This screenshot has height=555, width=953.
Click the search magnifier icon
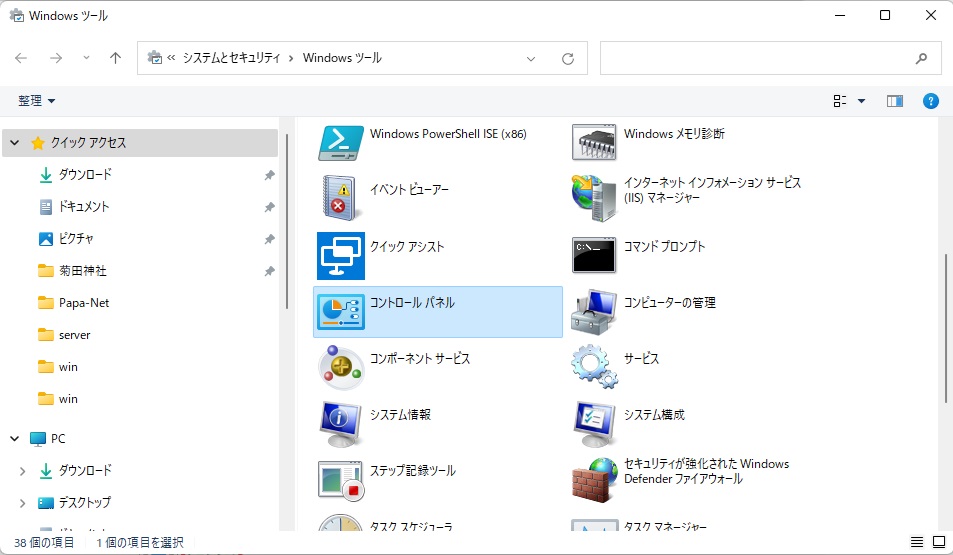[921, 58]
